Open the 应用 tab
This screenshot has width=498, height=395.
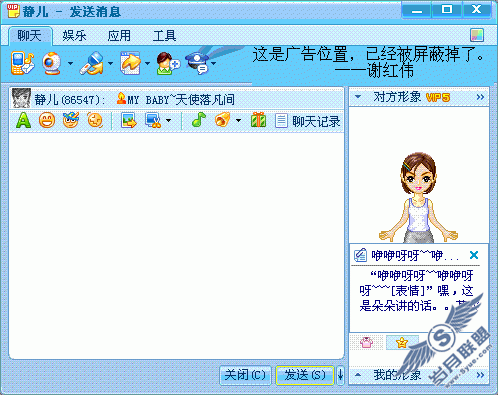point(119,35)
